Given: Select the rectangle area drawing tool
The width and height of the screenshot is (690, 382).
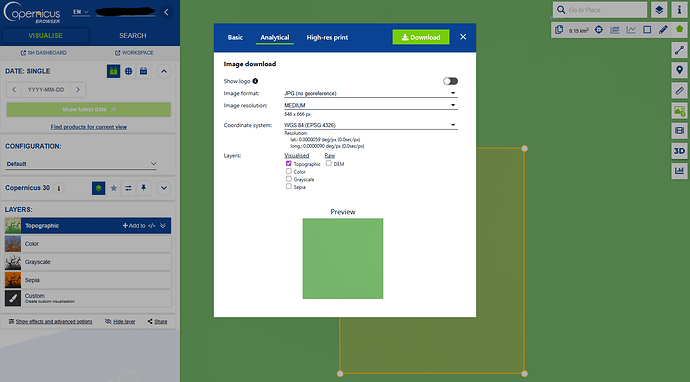Looking at the screenshot, I should (x=647, y=30).
